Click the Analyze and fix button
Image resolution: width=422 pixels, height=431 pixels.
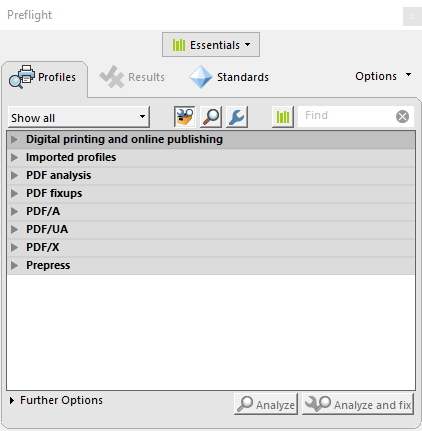358,404
